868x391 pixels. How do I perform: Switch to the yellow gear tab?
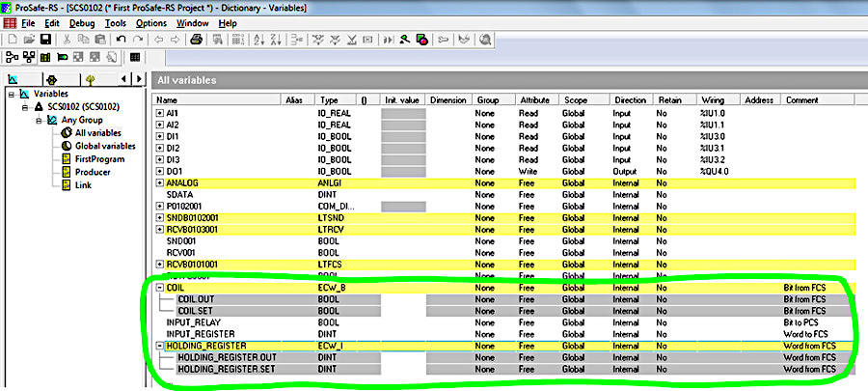click(52, 80)
